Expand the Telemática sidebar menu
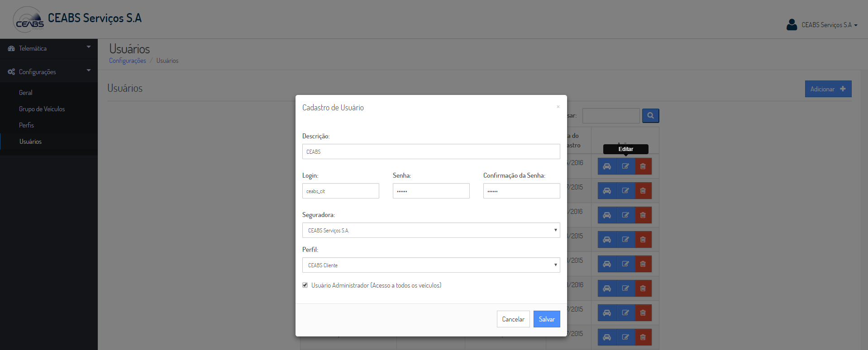Image resolution: width=868 pixels, height=350 pixels. click(49, 48)
